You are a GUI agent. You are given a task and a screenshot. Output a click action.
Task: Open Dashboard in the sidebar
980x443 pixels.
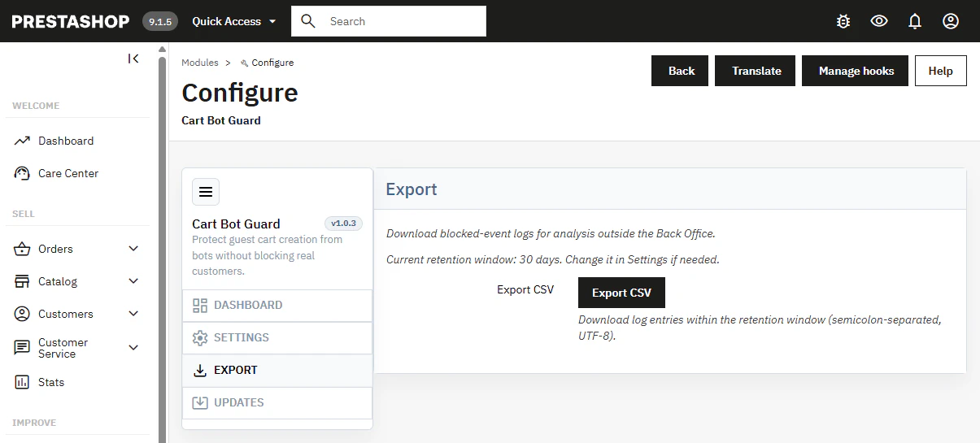(x=66, y=141)
